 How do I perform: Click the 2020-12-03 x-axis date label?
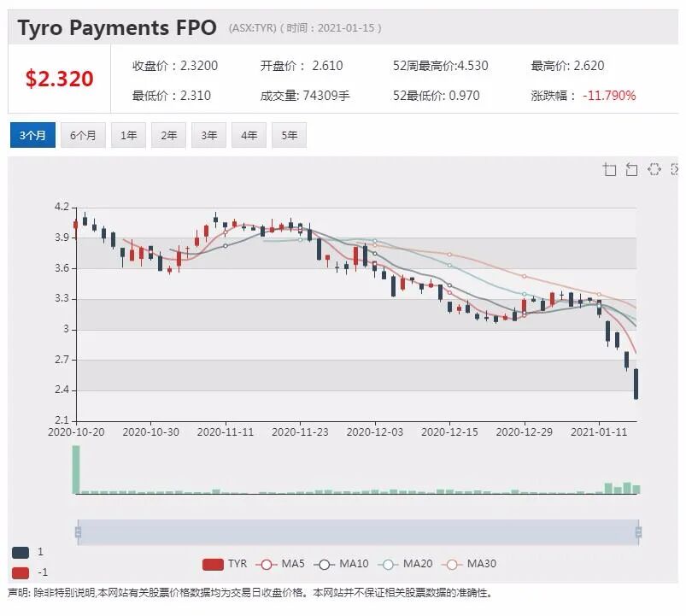click(375, 432)
